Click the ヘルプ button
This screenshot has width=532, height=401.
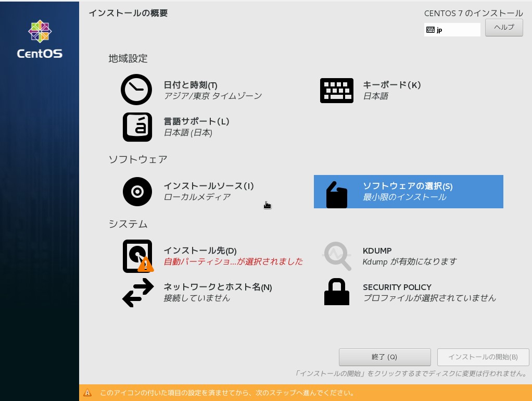tap(503, 27)
